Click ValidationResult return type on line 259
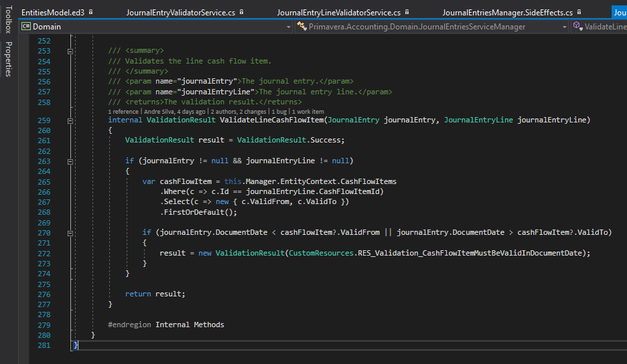The image size is (627, 364). click(x=181, y=120)
